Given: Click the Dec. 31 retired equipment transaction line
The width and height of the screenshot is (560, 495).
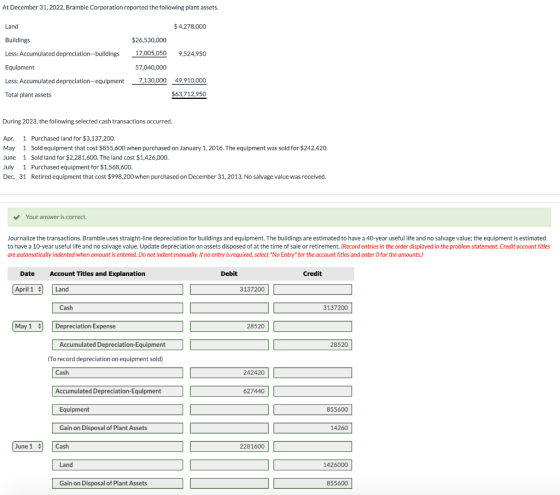Looking at the screenshot, I should 179,177.
